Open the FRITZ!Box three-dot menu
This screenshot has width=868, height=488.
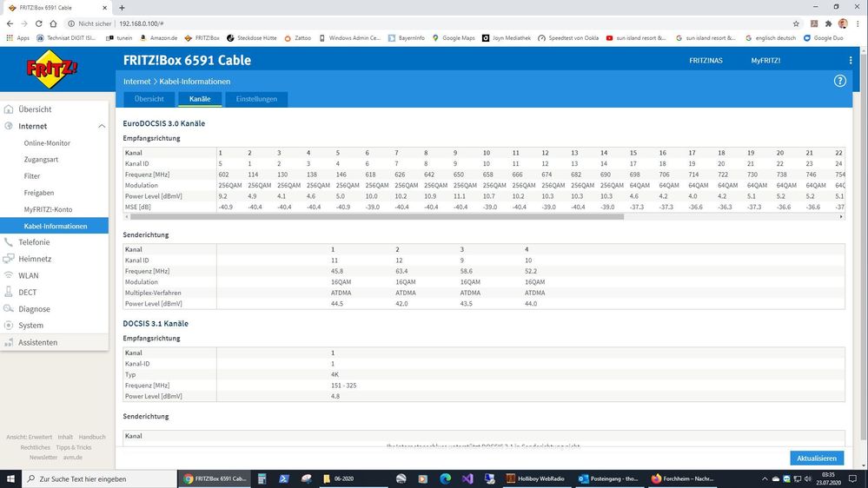851,60
